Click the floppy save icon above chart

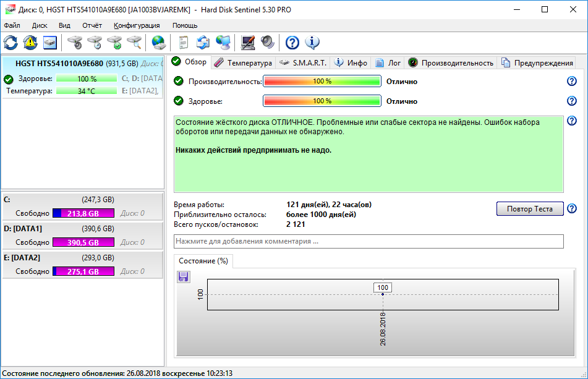coord(184,277)
